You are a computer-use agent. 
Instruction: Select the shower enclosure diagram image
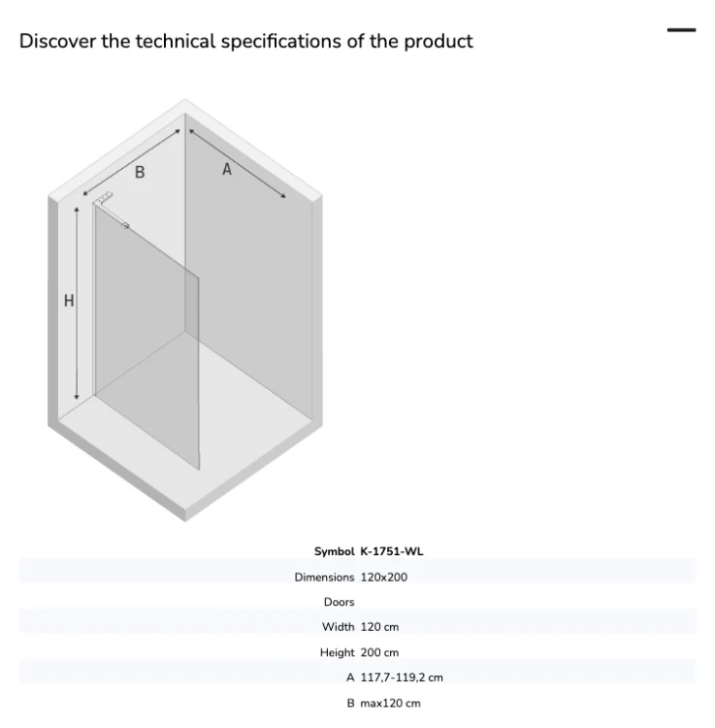pos(185,311)
